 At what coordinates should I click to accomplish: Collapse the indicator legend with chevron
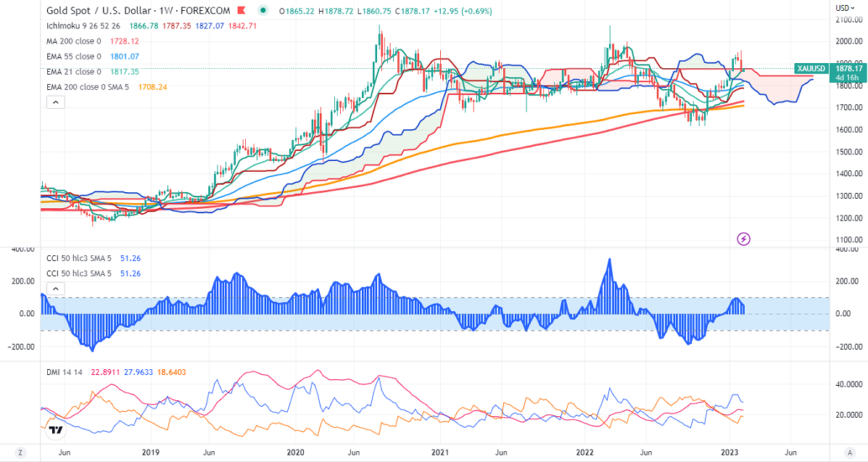(x=55, y=102)
